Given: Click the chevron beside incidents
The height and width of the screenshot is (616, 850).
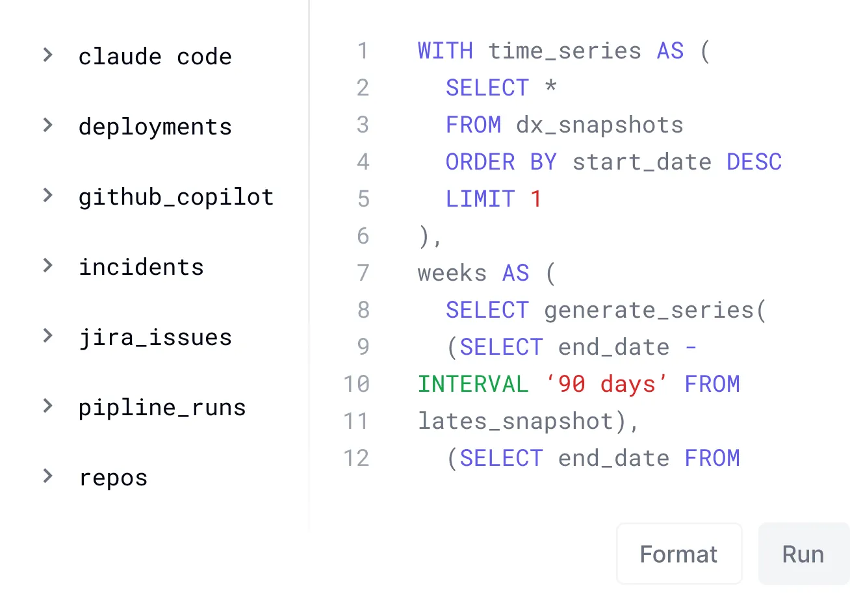Looking at the screenshot, I should pyautogui.click(x=47, y=265).
